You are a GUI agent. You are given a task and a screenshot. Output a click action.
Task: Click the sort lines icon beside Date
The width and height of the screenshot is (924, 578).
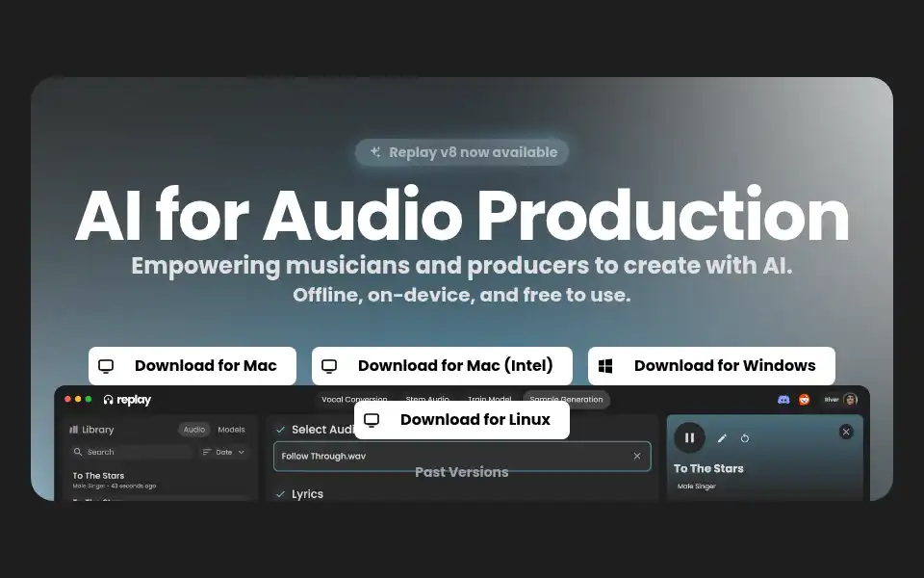(x=207, y=452)
